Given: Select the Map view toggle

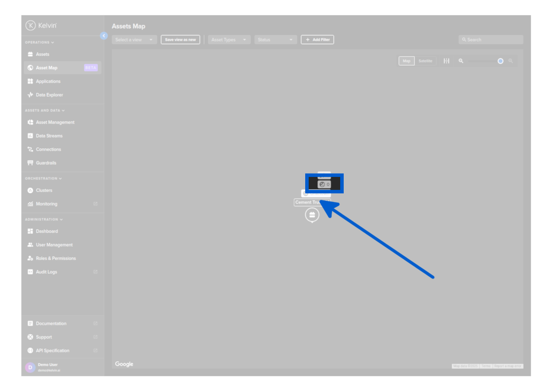Looking at the screenshot, I should click(406, 61).
